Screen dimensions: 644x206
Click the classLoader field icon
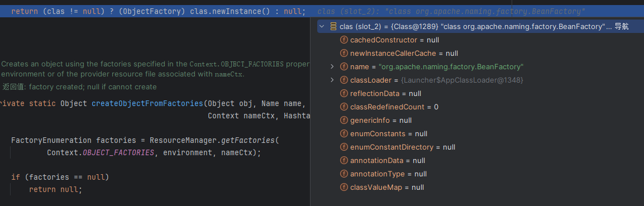click(x=344, y=80)
